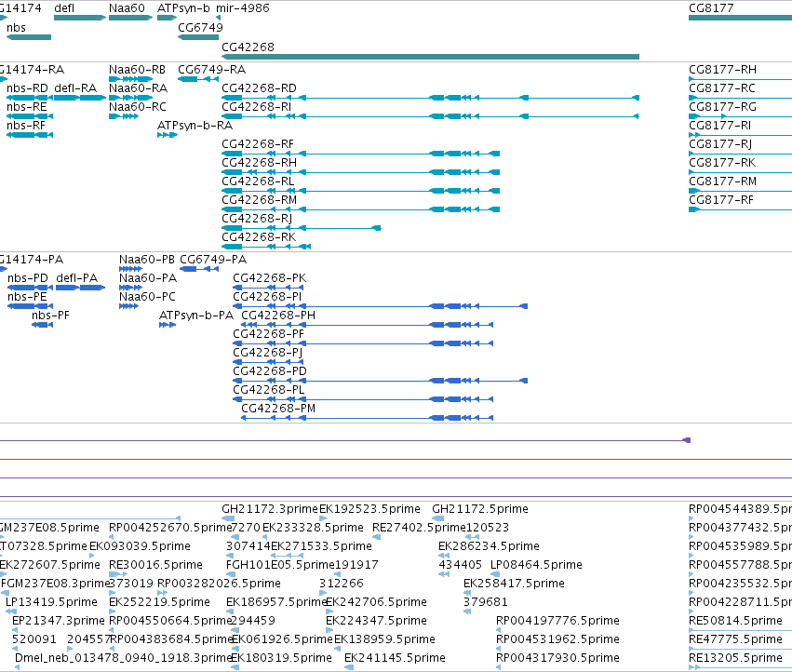Select transcript CG42268-RM label
The width and height of the screenshot is (792, 672).
pos(259,199)
